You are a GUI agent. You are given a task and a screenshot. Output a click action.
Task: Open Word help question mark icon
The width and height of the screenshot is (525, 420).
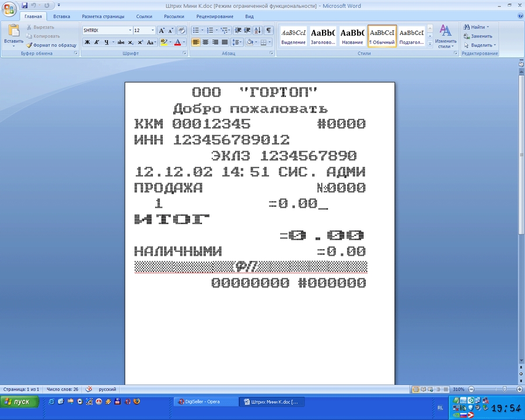520,17
